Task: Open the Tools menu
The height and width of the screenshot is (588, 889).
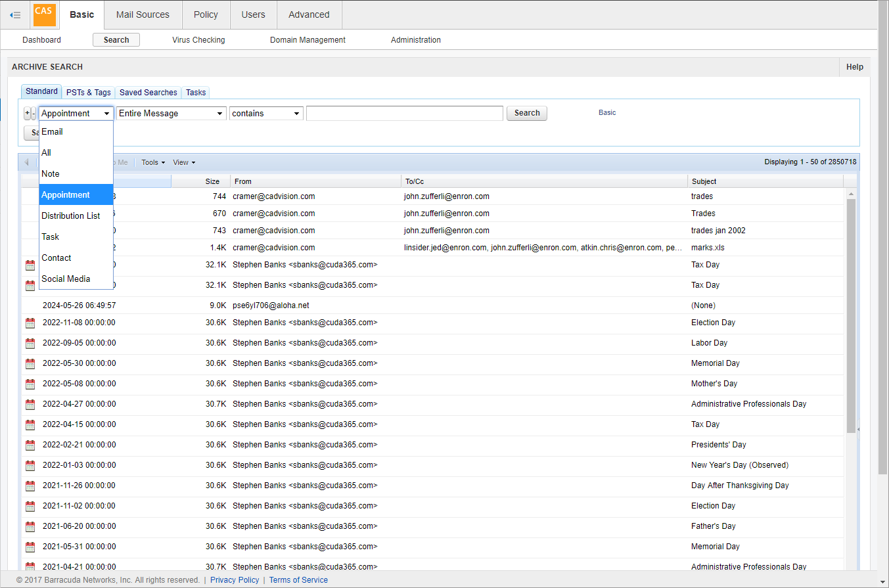Action: 153,162
